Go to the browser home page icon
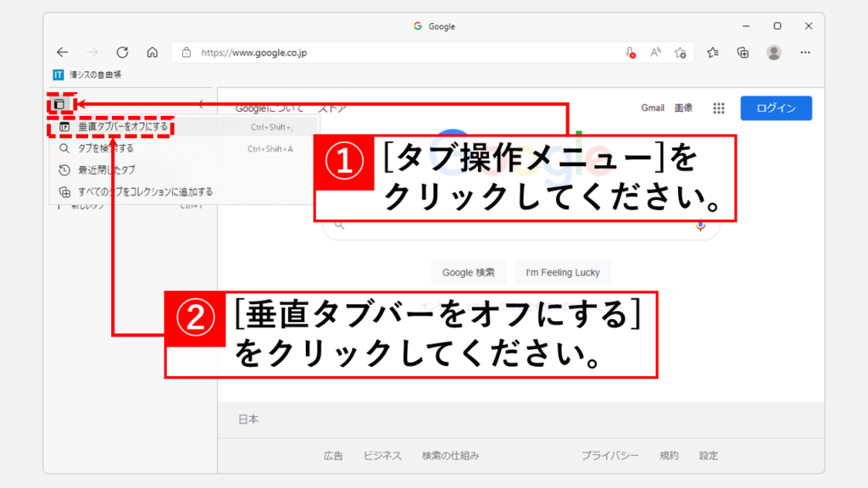Screen dimensions: 868x488 click(x=153, y=52)
